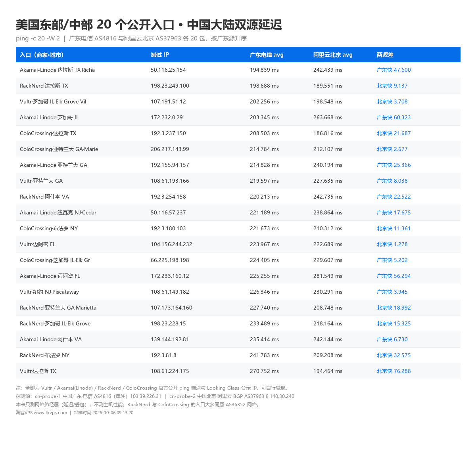Select IP address 107.191.51.12
The height and width of the screenshot is (459, 476).
tap(168, 101)
